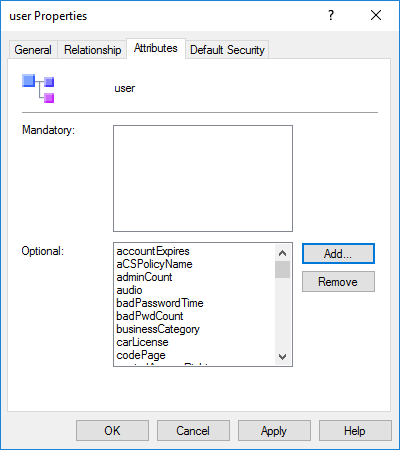Confirm changes with the OK button

pyautogui.click(x=112, y=431)
